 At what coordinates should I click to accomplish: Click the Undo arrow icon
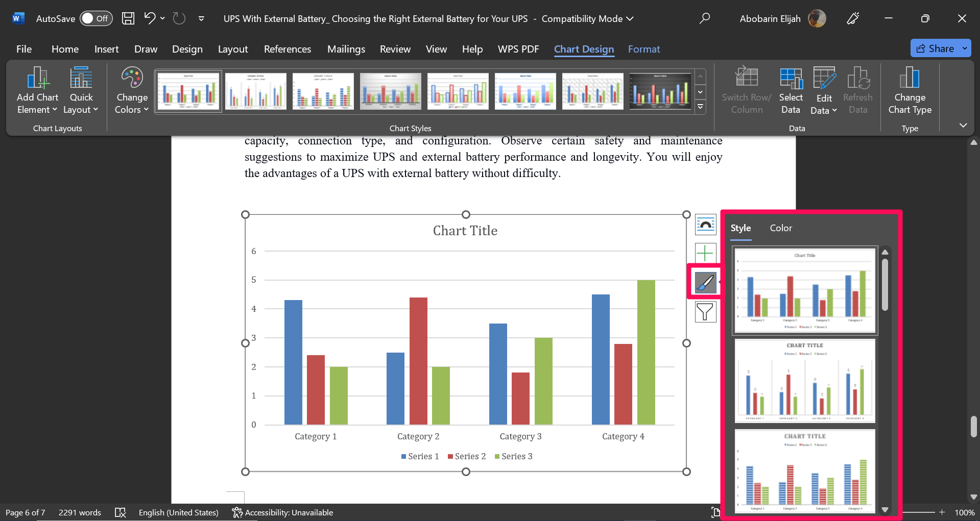(x=150, y=18)
